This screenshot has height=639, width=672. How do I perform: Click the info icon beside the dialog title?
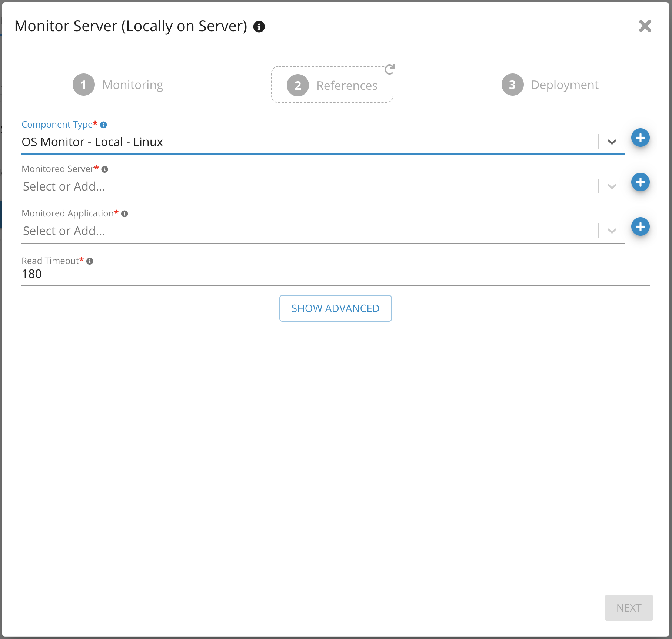(259, 27)
